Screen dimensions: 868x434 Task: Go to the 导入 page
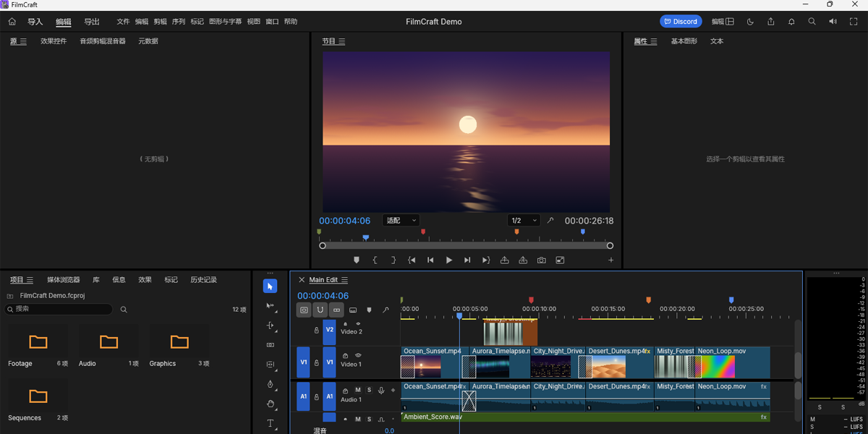pos(35,22)
